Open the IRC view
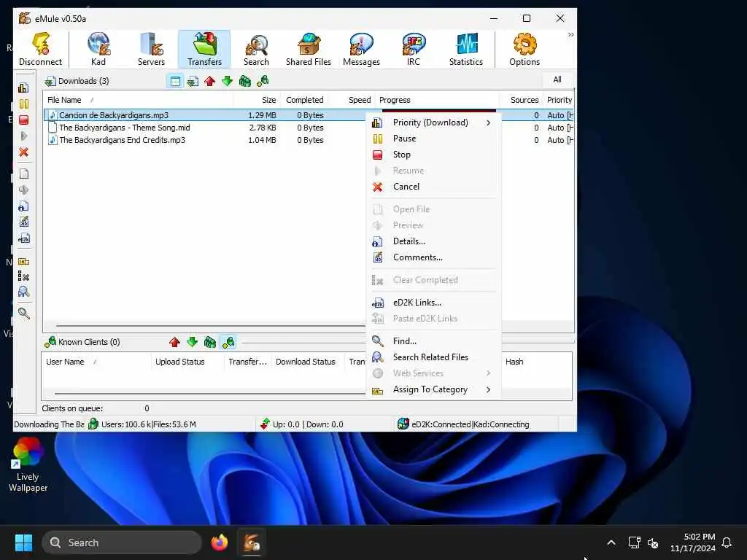 pos(414,49)
